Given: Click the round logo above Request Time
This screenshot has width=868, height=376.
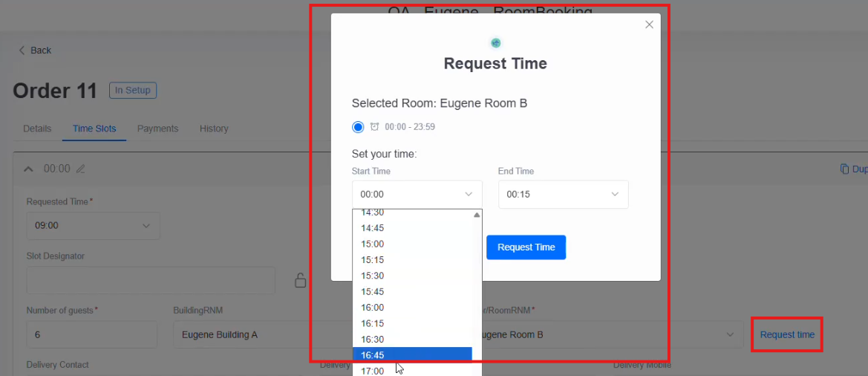Looking at the screenshot, I should [x=495, y=42].
